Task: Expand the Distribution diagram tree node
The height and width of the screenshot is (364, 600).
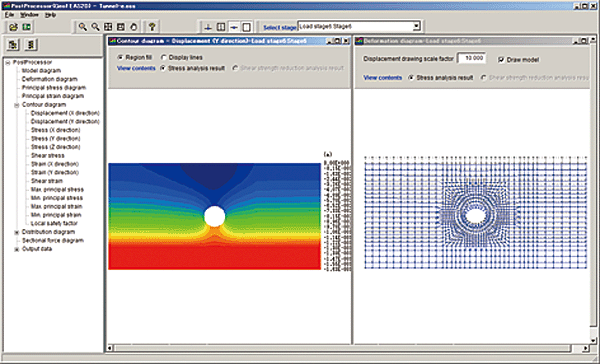Action: tap(16, 232)
